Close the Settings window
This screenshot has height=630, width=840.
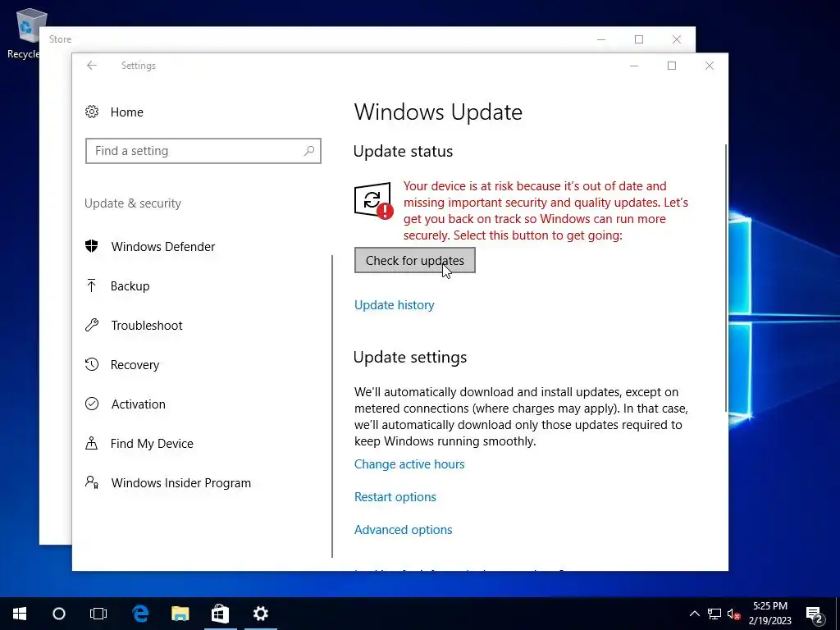710,66
